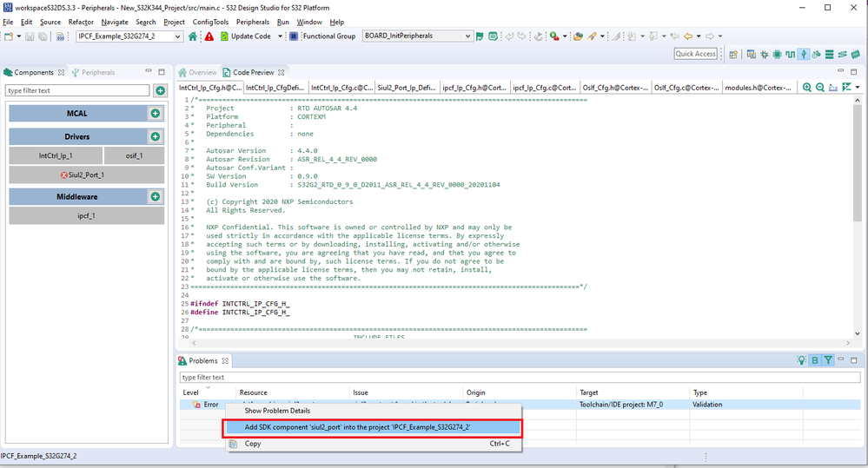Click the green home Overview toolbar icon
868x468 pixels.
(193, 36)
